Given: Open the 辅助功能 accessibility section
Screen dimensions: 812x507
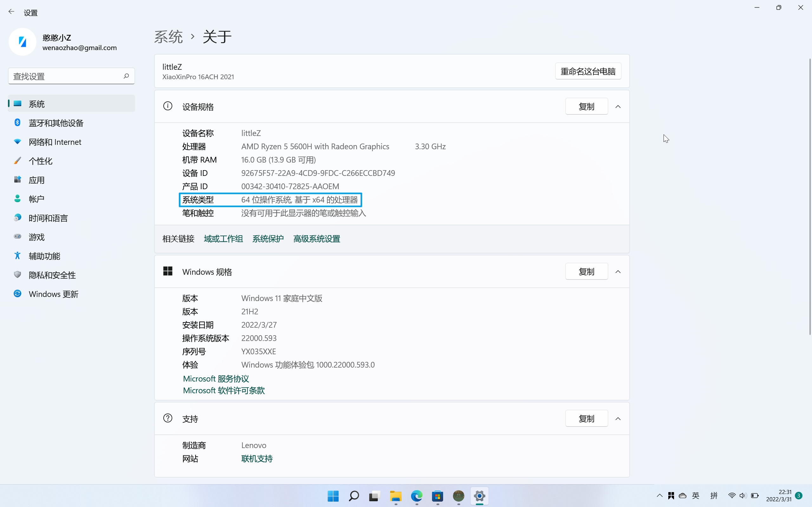Looking at the screenshot, I should [x=44, y=256].
